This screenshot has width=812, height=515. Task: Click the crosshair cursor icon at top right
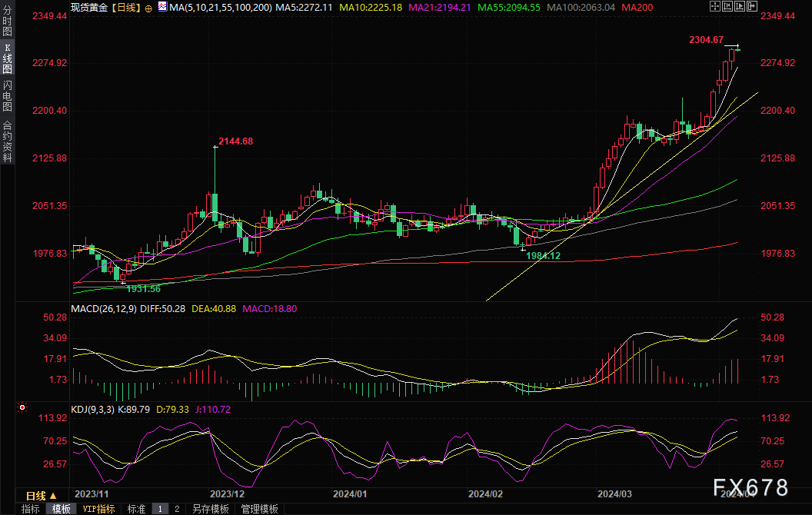pyautogui.click(x=715, y=6)
